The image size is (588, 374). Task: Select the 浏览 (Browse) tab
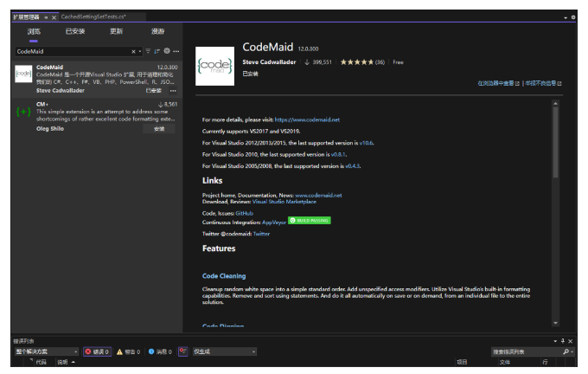tap(34, 31)
